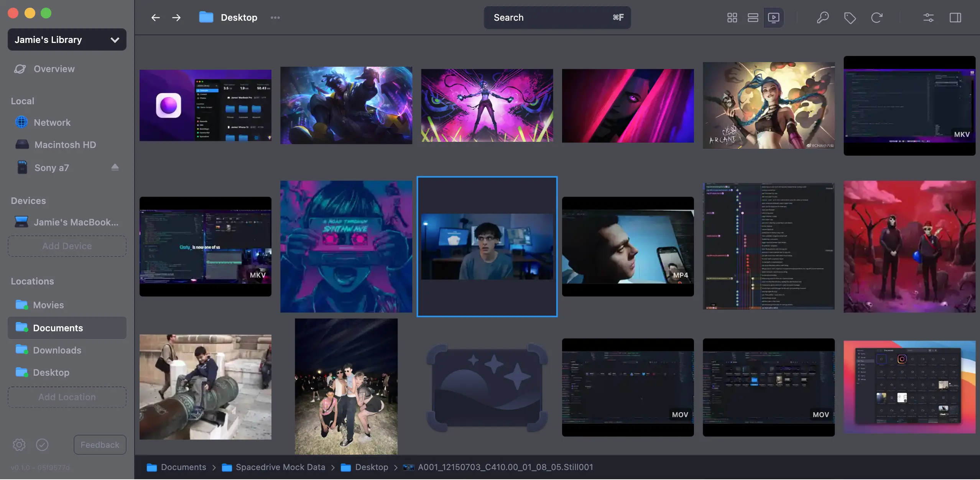Reload the location with refresh icon

(876, 18)
